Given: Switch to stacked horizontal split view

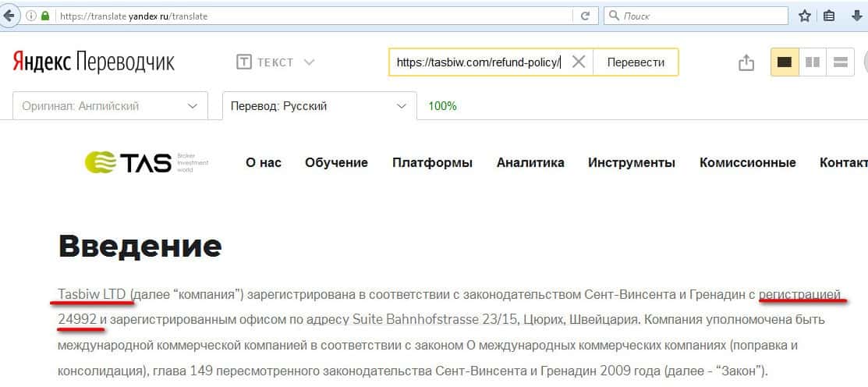Looking at the screenshot, I should (840, 62).
